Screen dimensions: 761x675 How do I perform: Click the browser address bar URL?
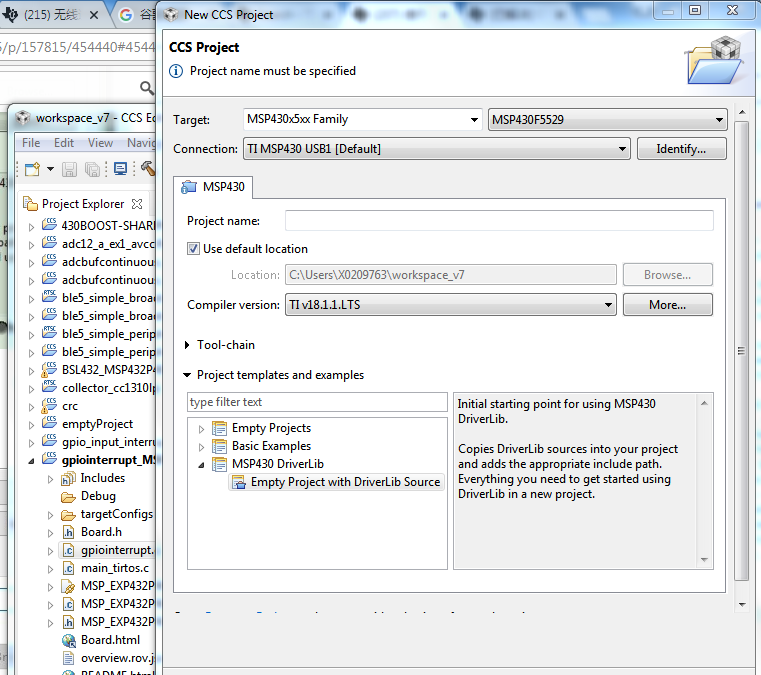coord(78,47)
